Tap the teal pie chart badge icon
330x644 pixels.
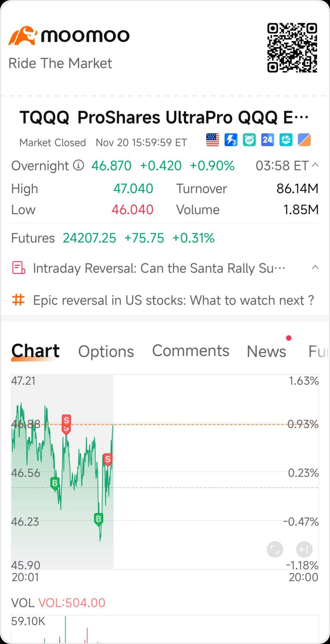point(286,140)
